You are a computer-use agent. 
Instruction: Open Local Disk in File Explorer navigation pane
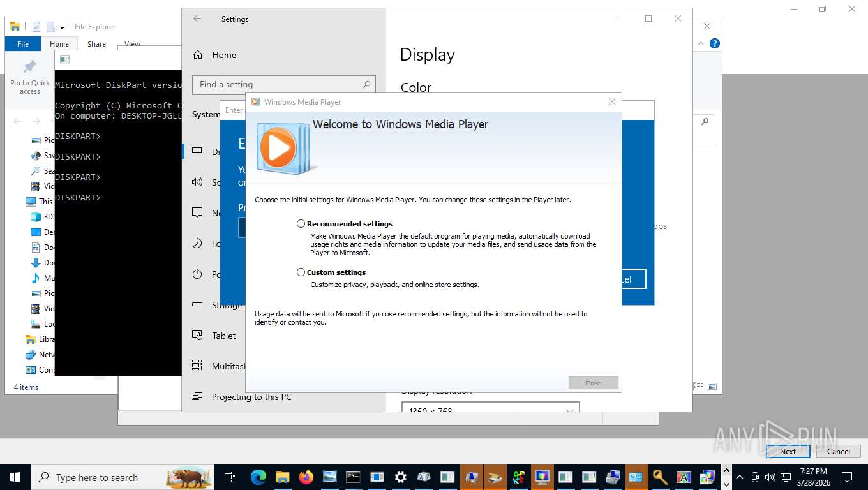(42, 324)
